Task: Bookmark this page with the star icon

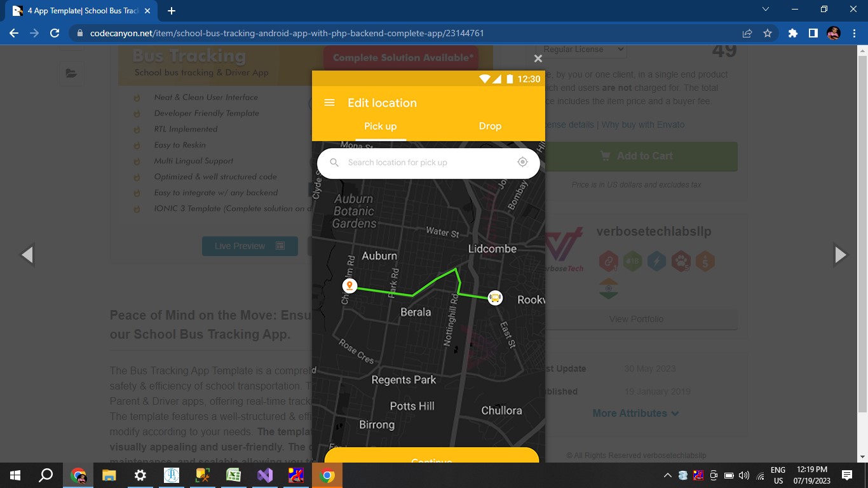Action: tap(768, 33)
